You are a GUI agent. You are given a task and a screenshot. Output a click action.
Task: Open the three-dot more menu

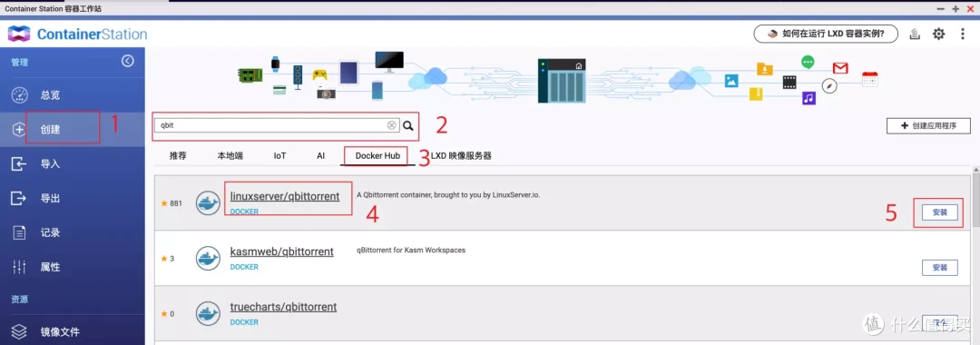coord(963,34)
